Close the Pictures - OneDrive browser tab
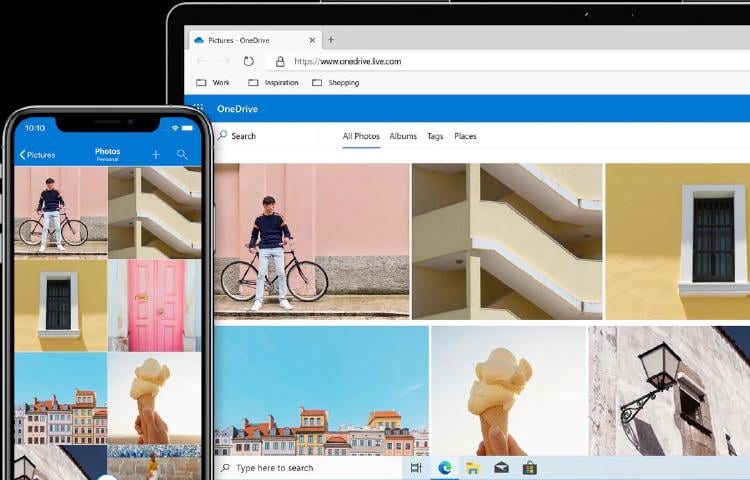 tap(312, 40)
